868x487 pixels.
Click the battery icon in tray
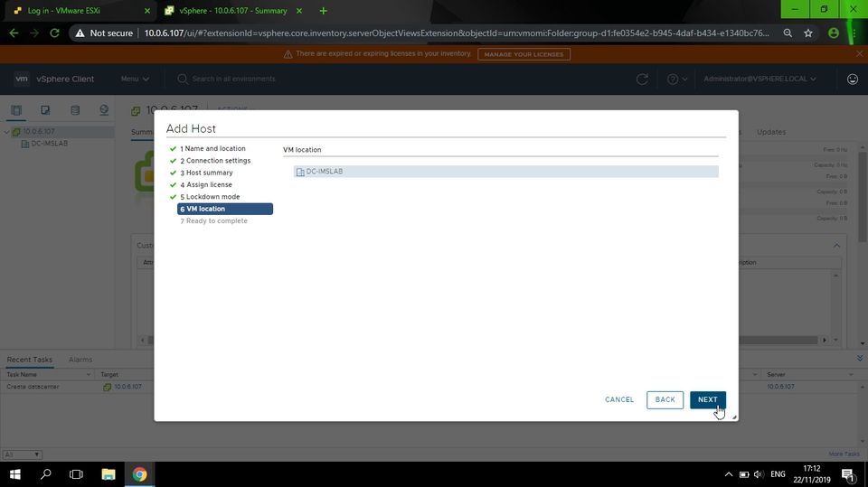744,474
